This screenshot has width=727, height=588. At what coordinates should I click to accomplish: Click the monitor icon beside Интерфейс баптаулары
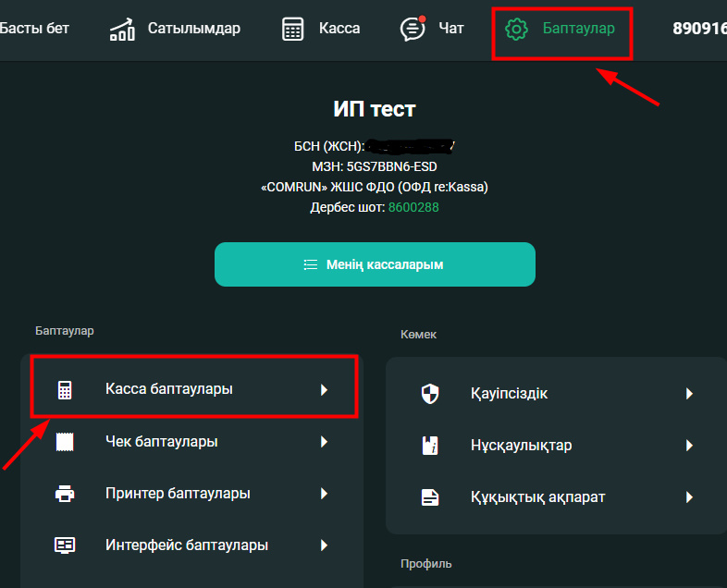click(65, 545)
